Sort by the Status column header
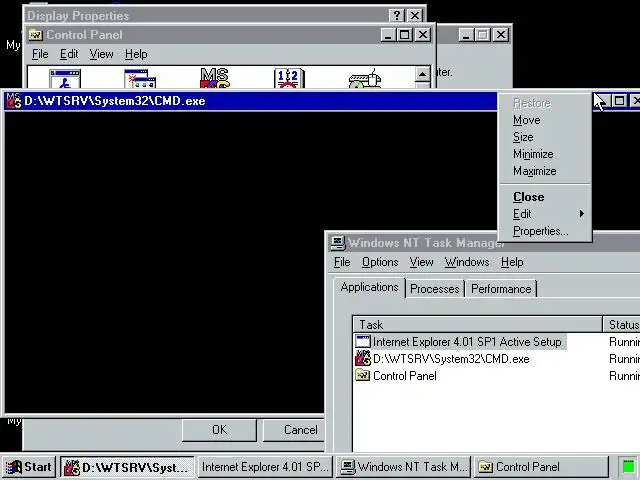 click(x=622, y=324)
